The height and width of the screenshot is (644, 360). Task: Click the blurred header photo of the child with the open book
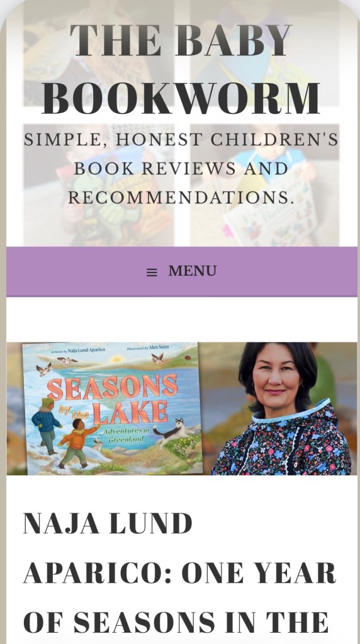(265, 185)
